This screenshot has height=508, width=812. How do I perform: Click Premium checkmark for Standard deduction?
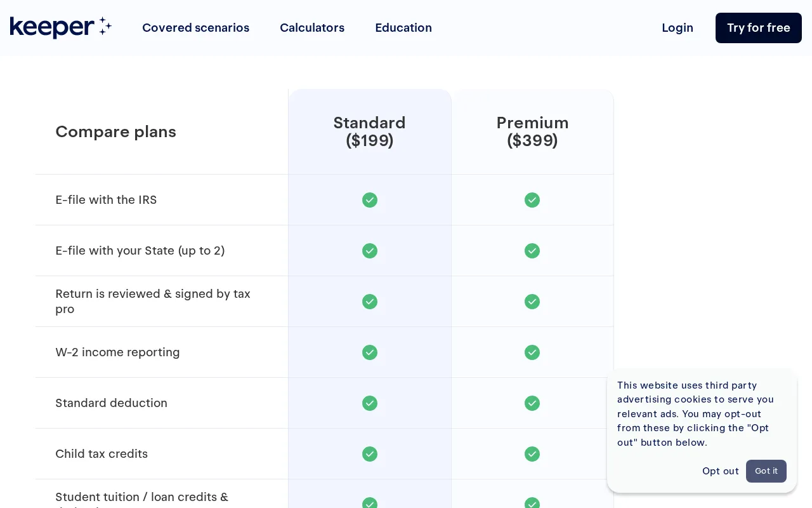coord(532,403)
